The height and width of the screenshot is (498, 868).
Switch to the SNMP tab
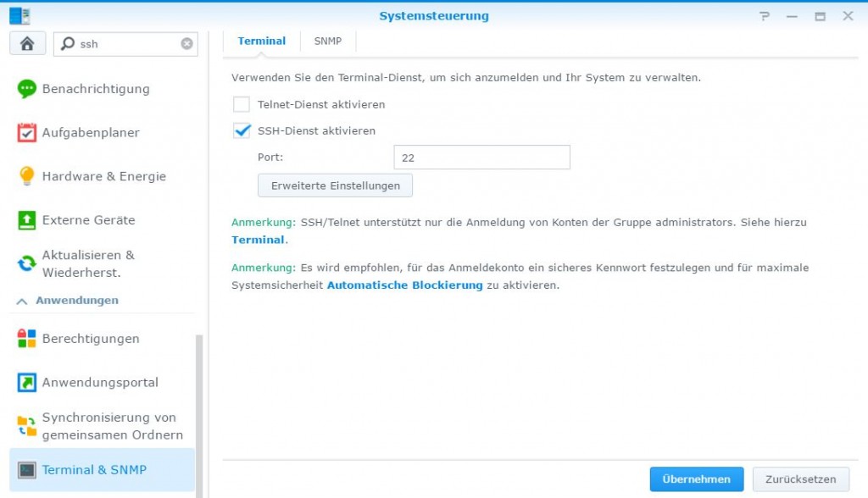[327, 40]
